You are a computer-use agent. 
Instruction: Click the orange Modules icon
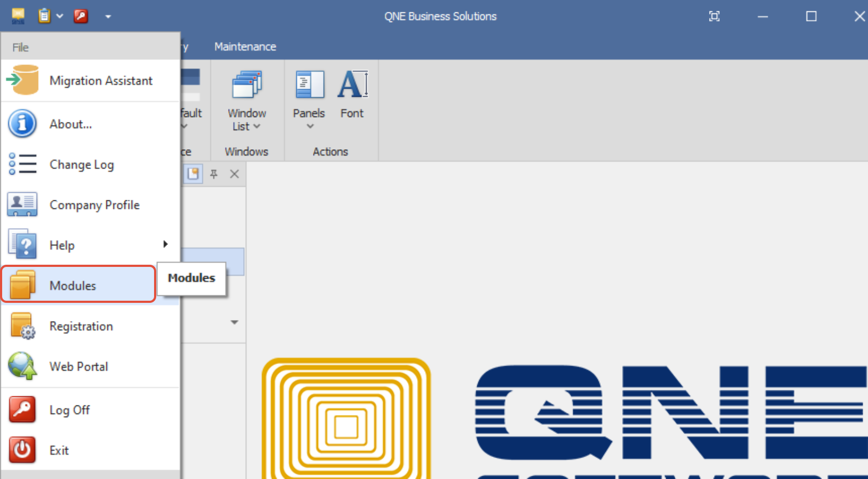[x=23, y=285]
